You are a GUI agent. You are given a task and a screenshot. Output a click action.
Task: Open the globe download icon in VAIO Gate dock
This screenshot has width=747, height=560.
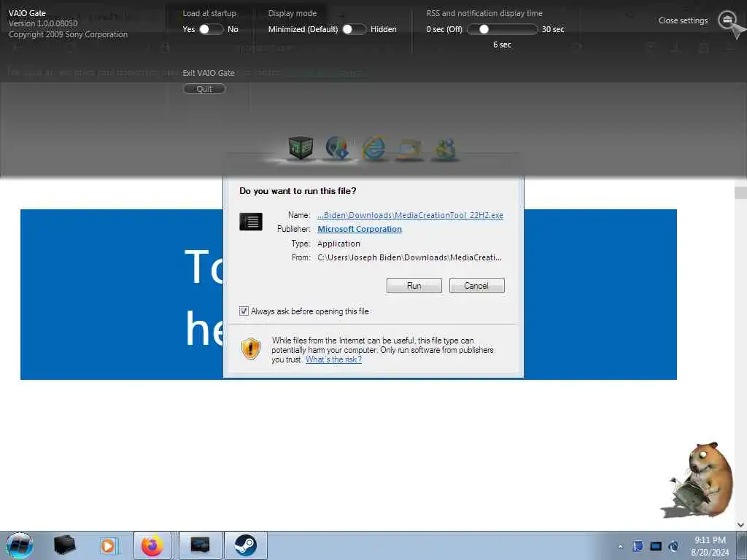point(337,147)
